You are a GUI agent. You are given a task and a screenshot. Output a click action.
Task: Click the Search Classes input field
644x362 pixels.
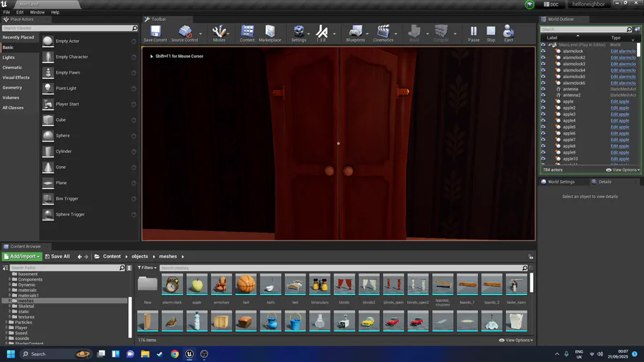tap(67, 28)
